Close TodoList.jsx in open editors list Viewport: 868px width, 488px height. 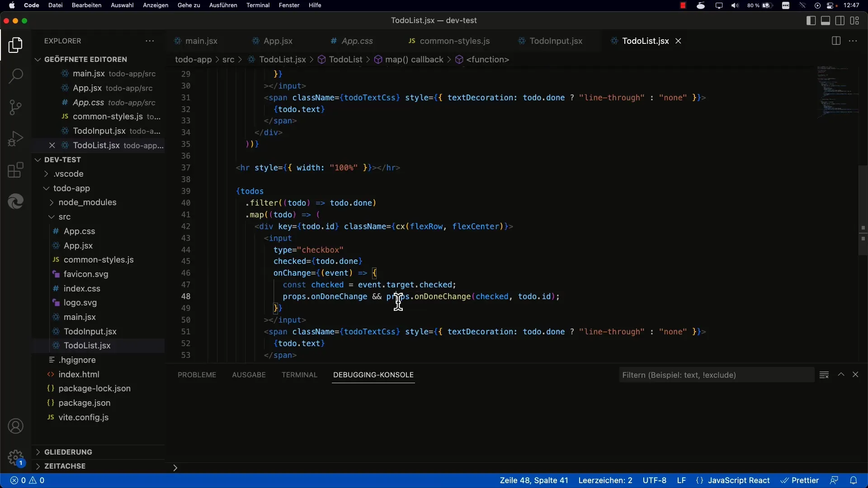click(52, 145)
